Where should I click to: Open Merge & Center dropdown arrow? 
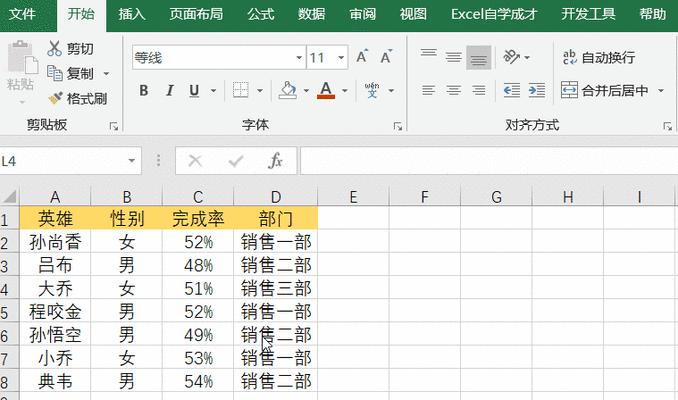click(661, 90)
